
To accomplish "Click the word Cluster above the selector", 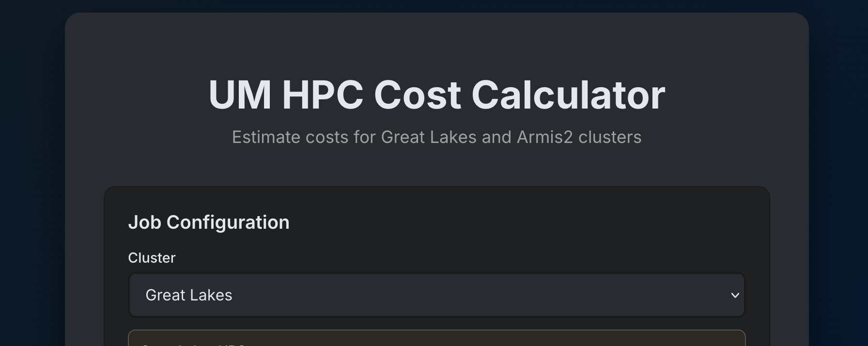I will [152, 257].
